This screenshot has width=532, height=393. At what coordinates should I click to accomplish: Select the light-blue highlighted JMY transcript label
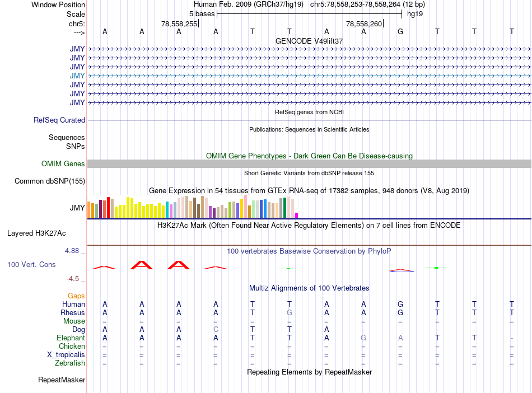pyautogui.click(x=77, y=76)
